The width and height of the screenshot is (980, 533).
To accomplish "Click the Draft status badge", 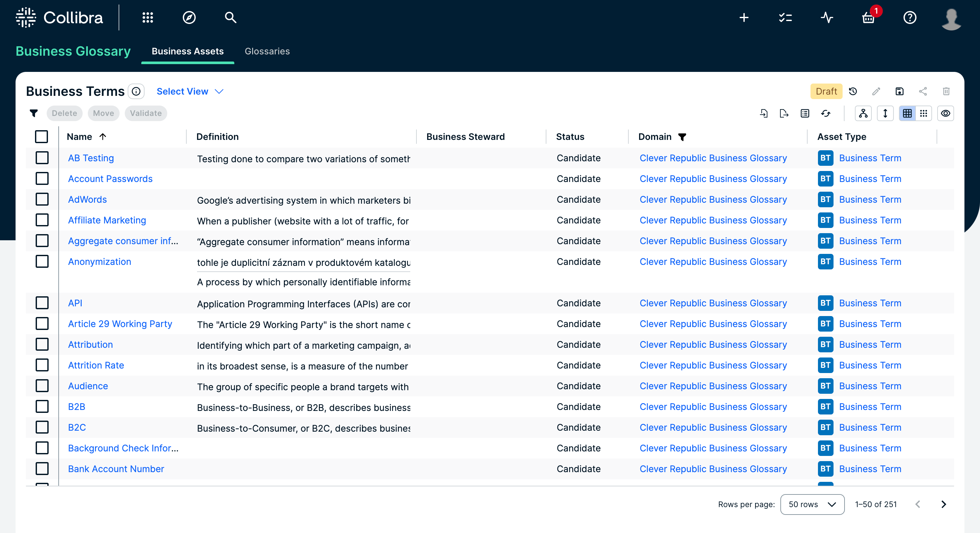I will [x=826, y=91].
